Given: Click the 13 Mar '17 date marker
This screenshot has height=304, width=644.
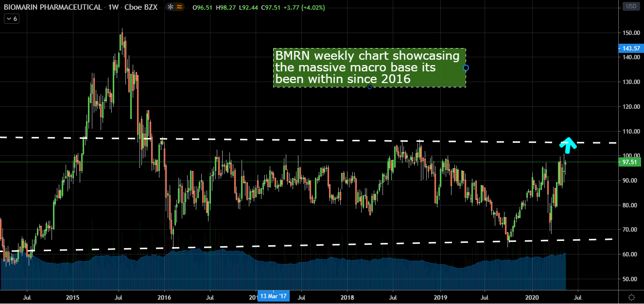Looking at the screenshot, I should pos(275,296).
